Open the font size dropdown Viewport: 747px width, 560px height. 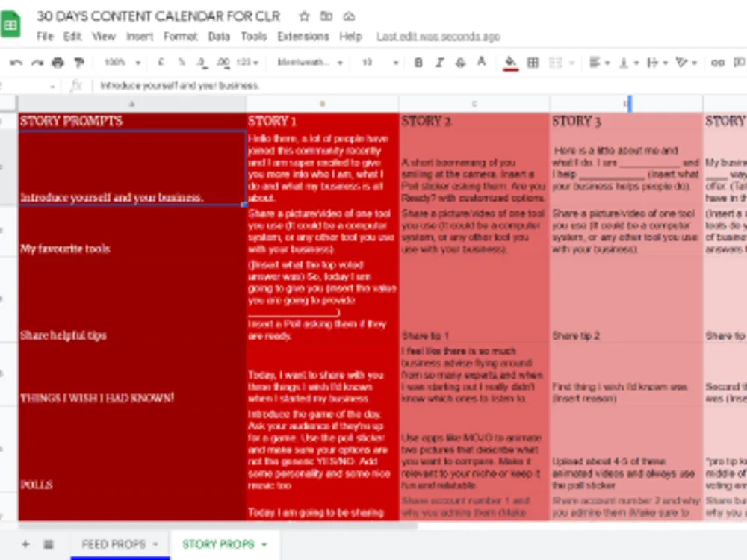379,63
